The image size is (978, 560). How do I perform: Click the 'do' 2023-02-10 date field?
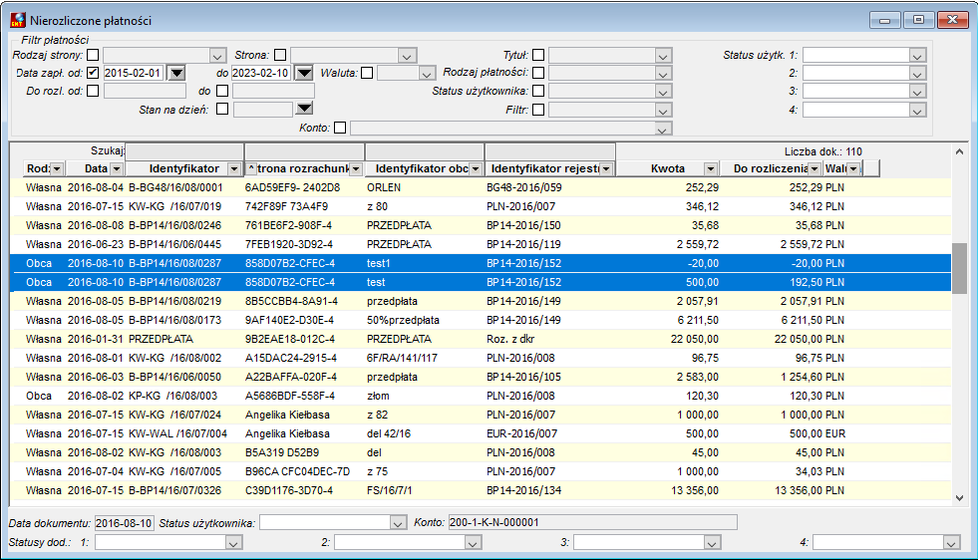tap(262, 73)
